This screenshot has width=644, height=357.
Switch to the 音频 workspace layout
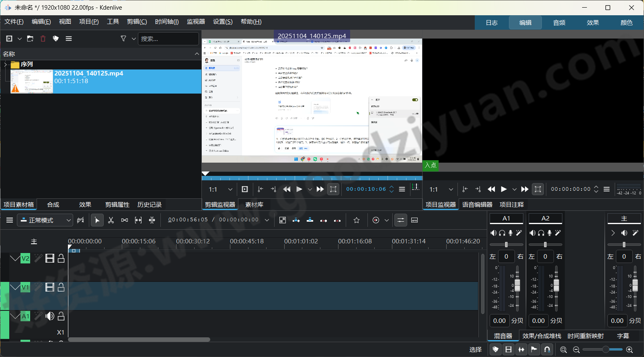coord(559,22)
